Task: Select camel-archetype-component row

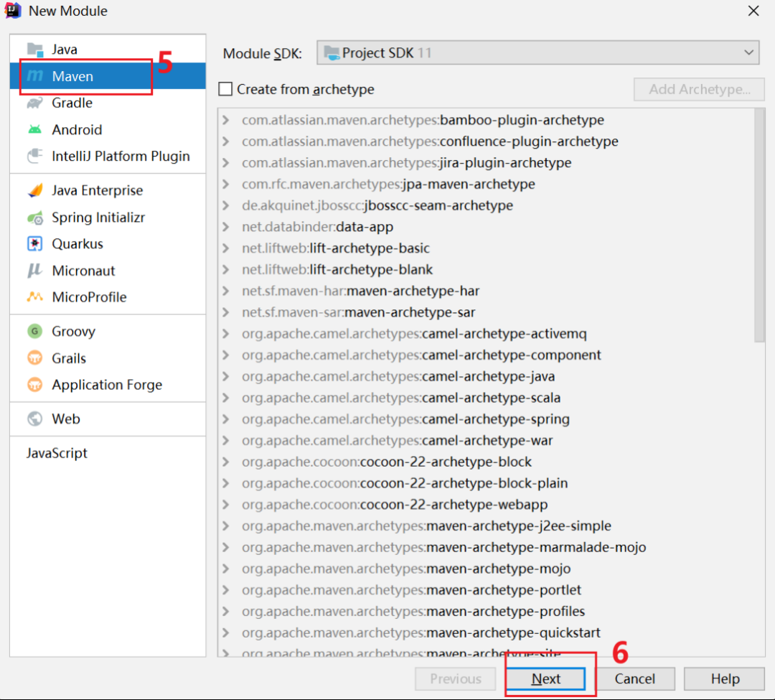Action: tap(486, 355)
